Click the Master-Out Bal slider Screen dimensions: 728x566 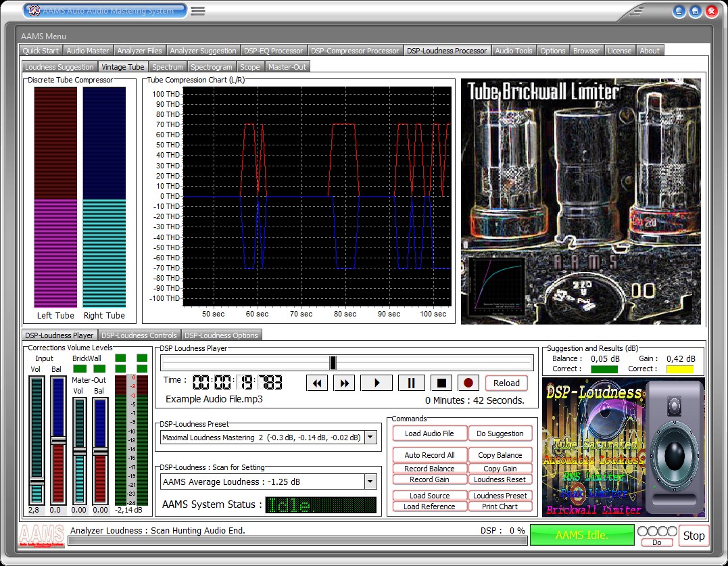coord(100,451)
